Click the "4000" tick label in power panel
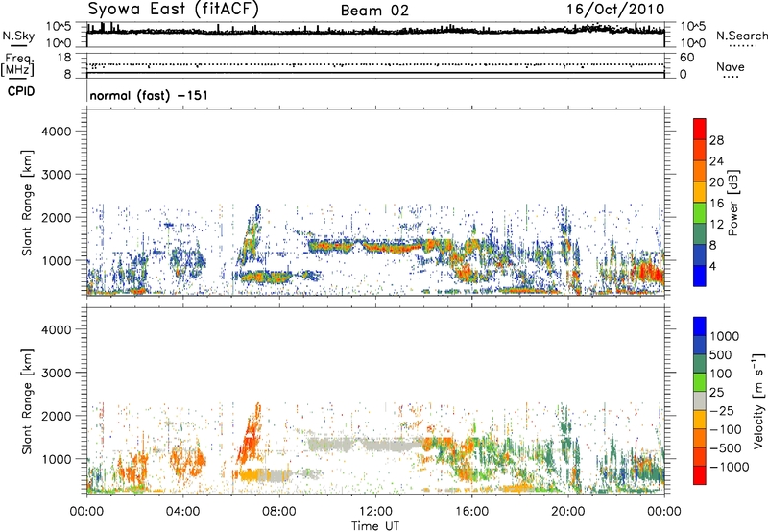768x532 pixels. pos(56,132)
